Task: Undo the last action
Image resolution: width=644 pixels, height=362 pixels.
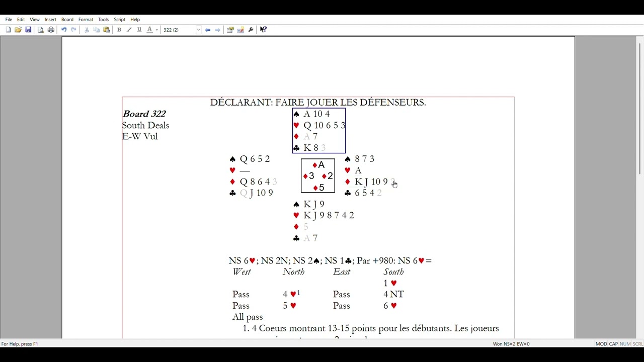Action: (x=64, y=30)
